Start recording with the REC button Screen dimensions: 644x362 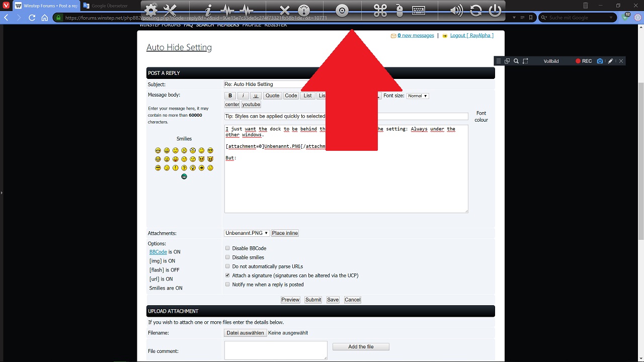click(x=584, y=61)
